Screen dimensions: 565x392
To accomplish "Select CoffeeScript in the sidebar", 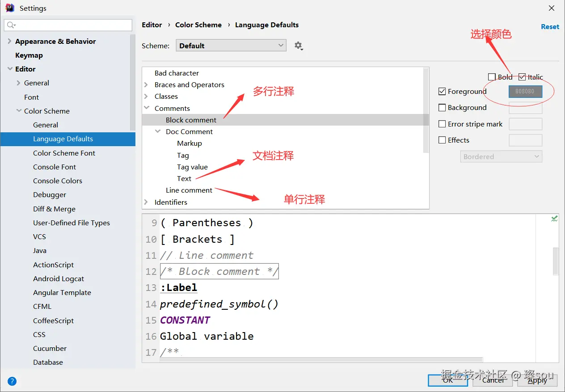I will coord(54,320).
